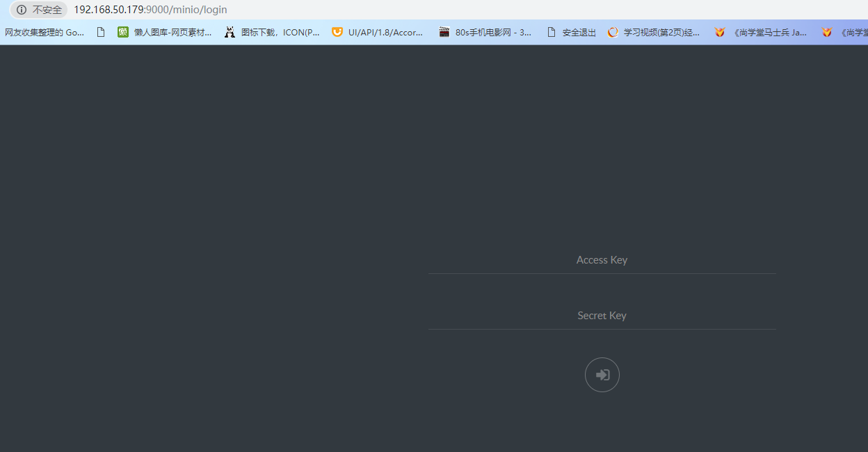The image size is (868, 452).
Task: Click the green 懒人图库 bookmark favicon
Action: (123, 32)
